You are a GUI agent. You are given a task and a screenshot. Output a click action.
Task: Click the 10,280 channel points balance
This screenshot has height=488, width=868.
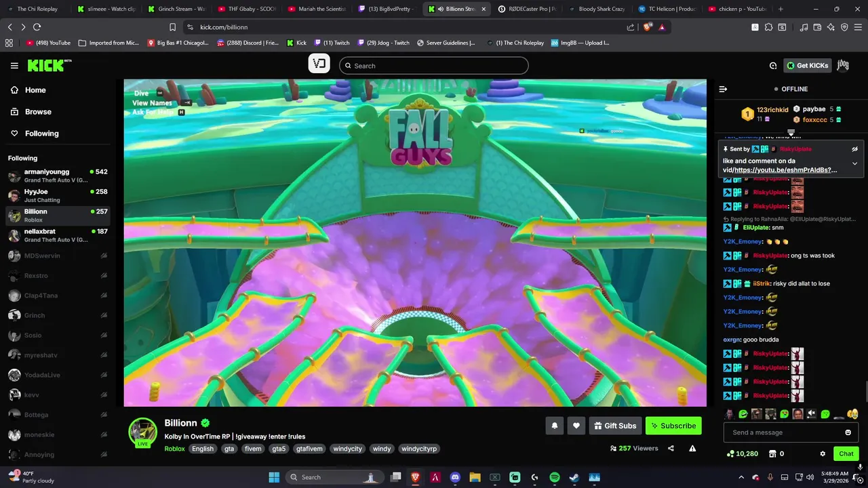[742, 453]
